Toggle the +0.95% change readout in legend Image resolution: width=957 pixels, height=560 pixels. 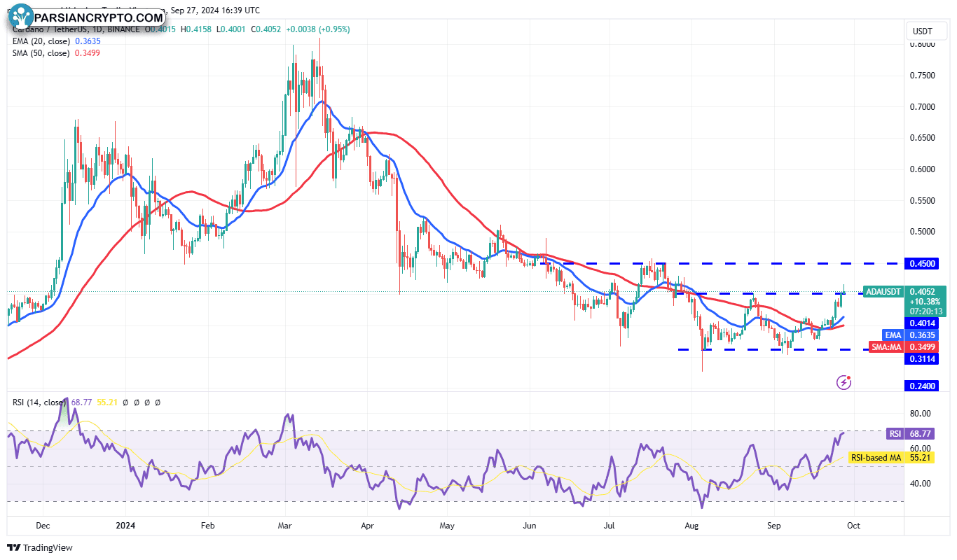point(333,29)
